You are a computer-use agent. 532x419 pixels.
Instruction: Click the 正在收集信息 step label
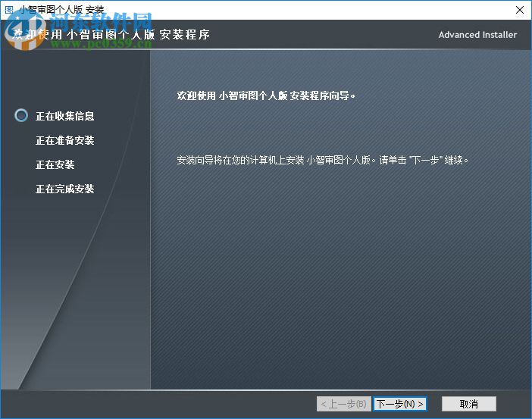pyautogui.click(x=65, y=116)
